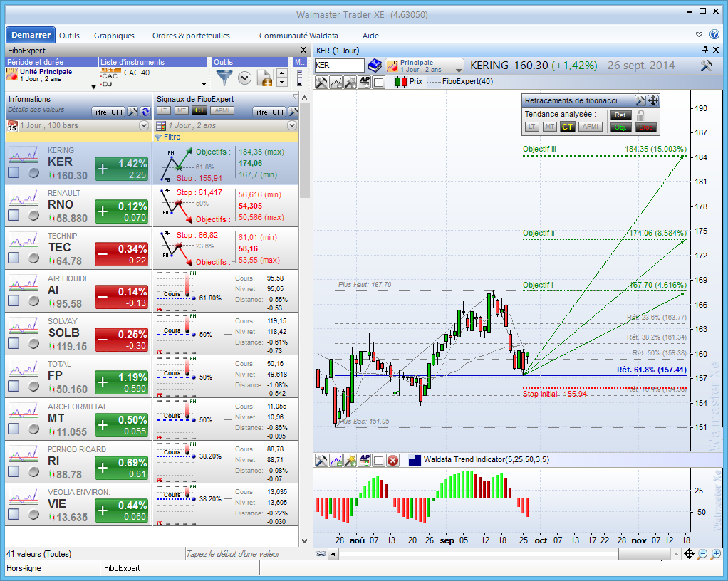Viewport: 728px width, 581px height.
Task: Expand the 1 Jour, 100 bars dropdown
Action: tap(144, 125)
